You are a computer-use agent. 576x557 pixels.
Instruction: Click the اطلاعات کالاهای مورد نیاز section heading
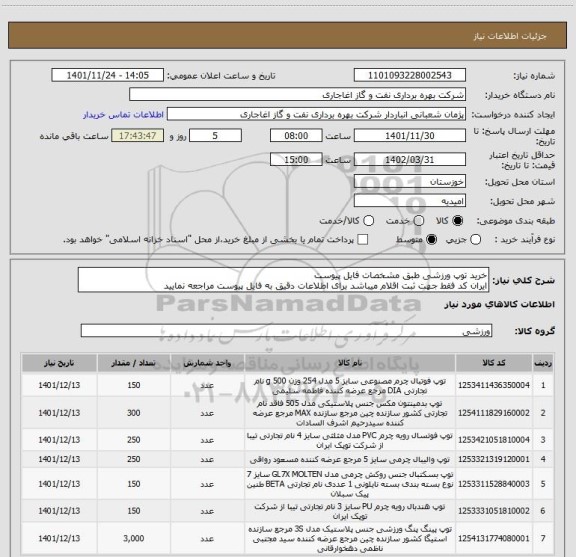click(x=500, y=305)
